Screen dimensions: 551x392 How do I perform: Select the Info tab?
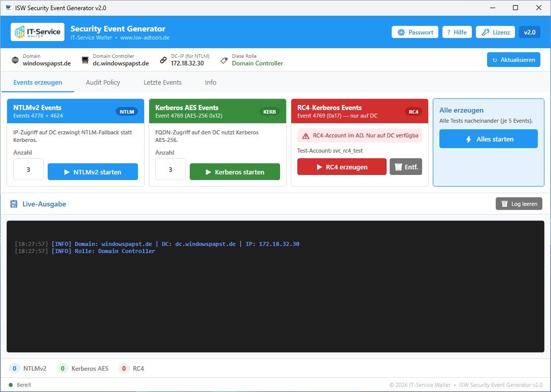coord(211,82)
